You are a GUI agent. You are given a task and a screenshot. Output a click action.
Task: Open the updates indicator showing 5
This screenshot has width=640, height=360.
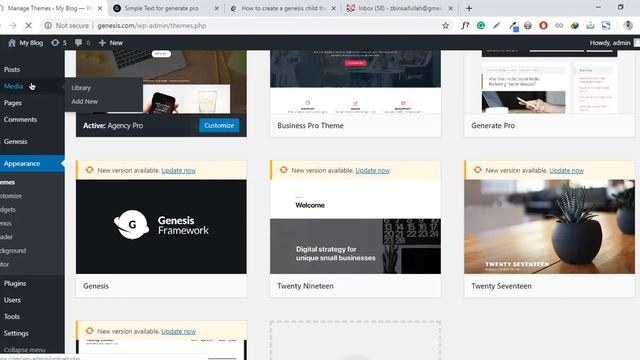[58, 42]
